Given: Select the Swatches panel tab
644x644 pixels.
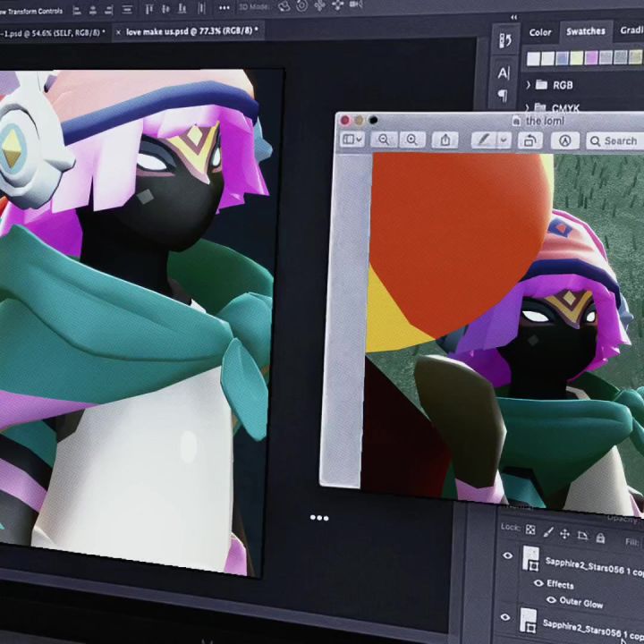Looking at the screenshot, I should tap(586, 31).
